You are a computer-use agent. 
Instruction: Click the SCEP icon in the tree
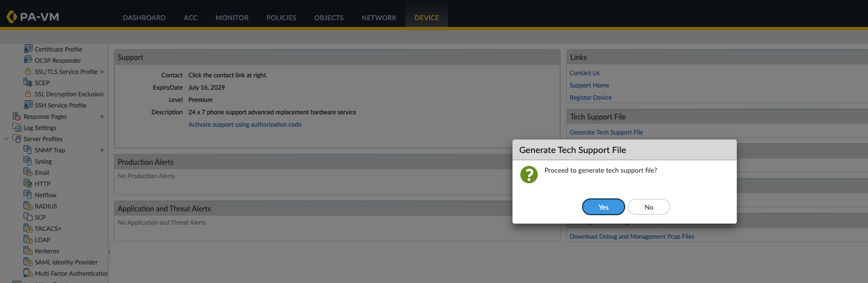[x=28, y=83]
